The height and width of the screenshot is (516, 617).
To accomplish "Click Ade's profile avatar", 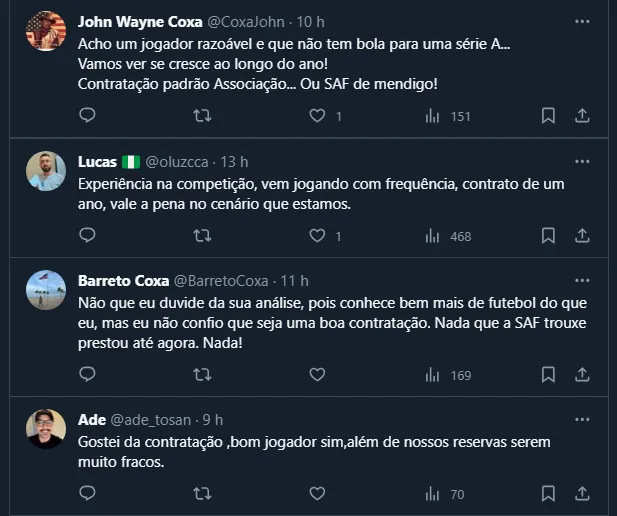I will [47, 428].
